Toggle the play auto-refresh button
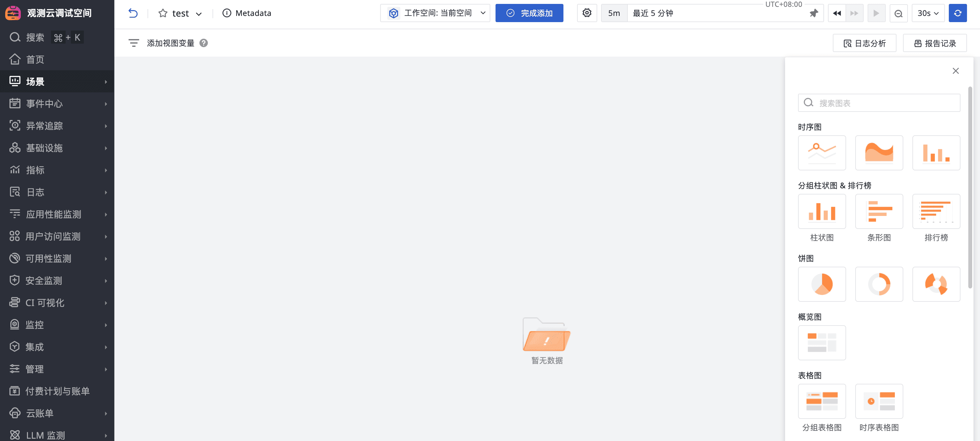The height and width of the screenshot is (441, 980). (x=876, y=13)
